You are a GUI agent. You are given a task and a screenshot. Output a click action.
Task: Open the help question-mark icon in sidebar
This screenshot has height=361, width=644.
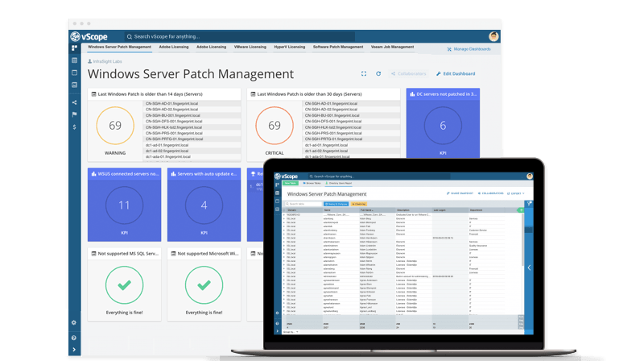tap(74, 338)
